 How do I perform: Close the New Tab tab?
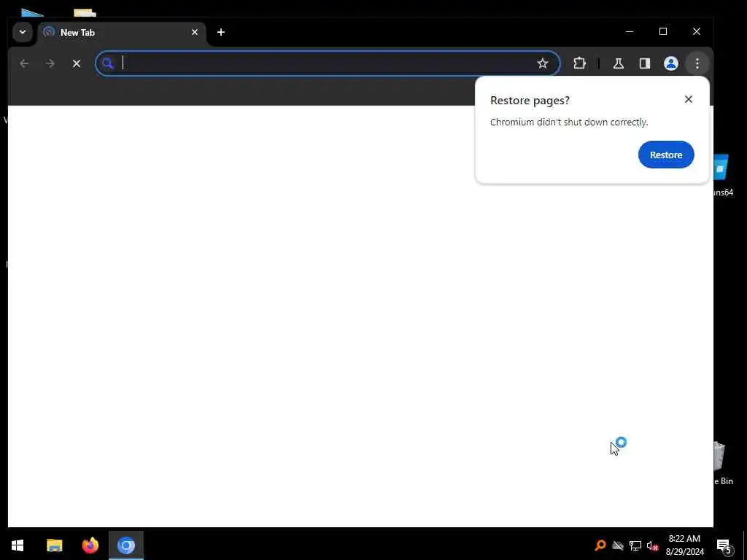pos(194,32)
